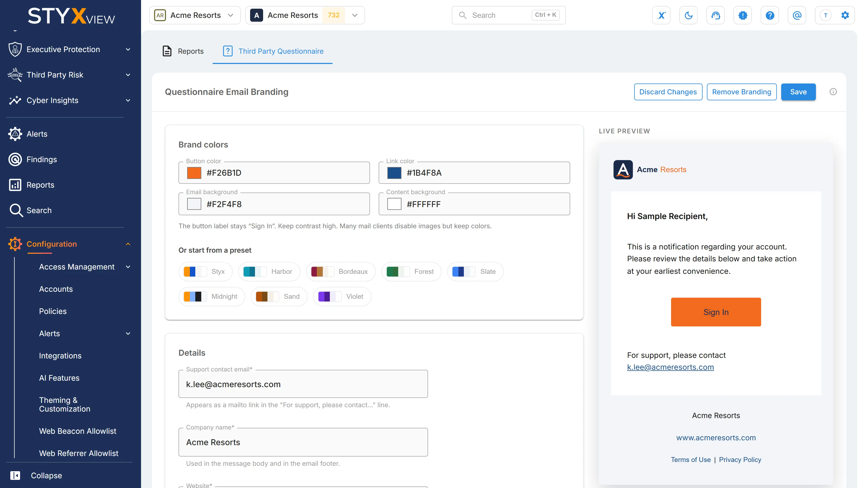The width and height of the screenshot is (868, 488).
Task: Collapse the Configuration section
Action: (128, 244)
